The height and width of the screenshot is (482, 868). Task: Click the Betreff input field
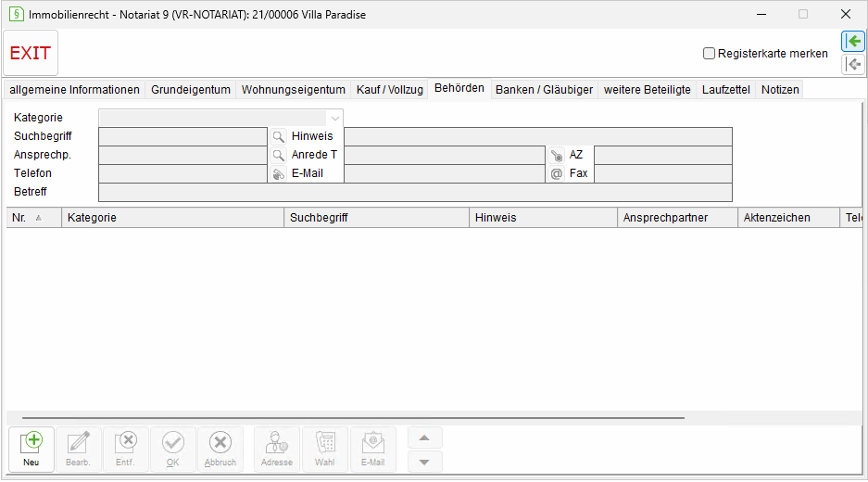[415, 192]
